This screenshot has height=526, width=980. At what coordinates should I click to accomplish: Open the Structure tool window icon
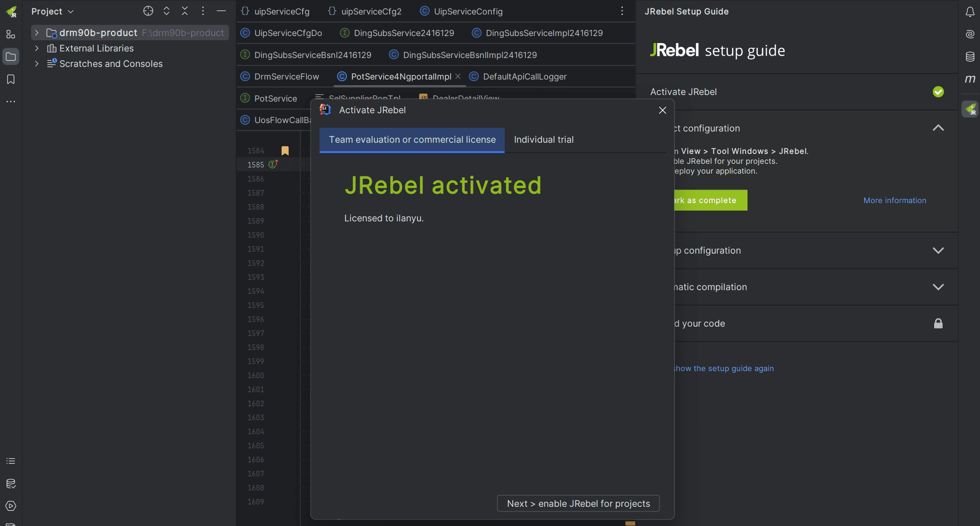pyautogui.click(x=11, y=34)
